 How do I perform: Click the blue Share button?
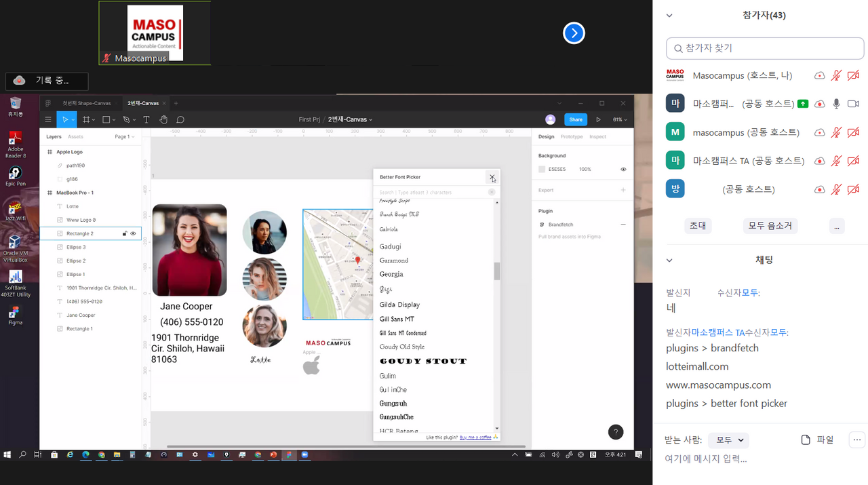click(x=575, y=119)
